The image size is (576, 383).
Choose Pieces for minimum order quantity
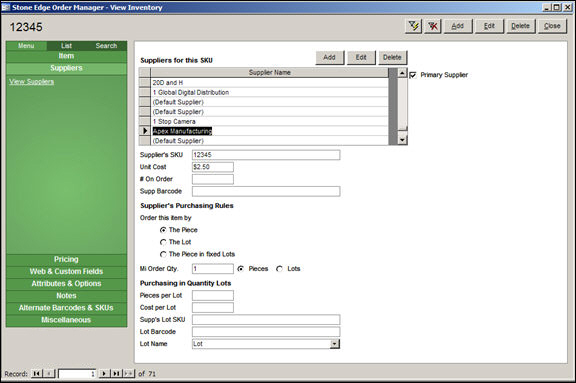coord(241,269)
